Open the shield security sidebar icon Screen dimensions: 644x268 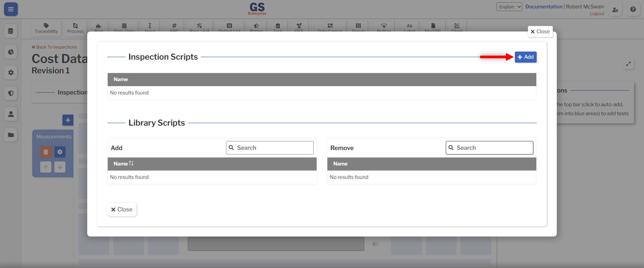[x=11, y=93]
